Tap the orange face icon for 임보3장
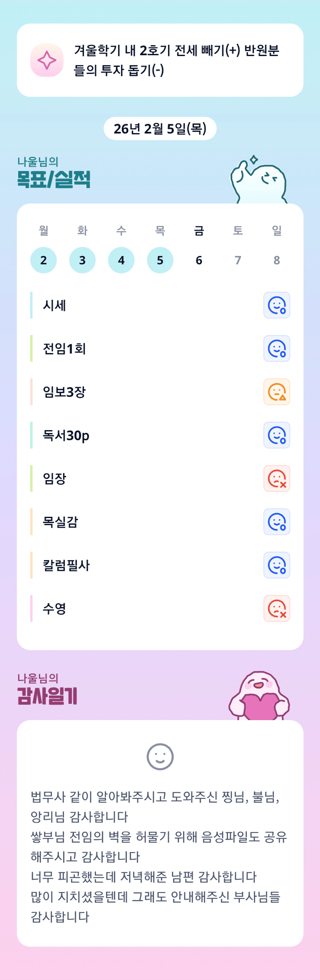 [x=277, y=392]
